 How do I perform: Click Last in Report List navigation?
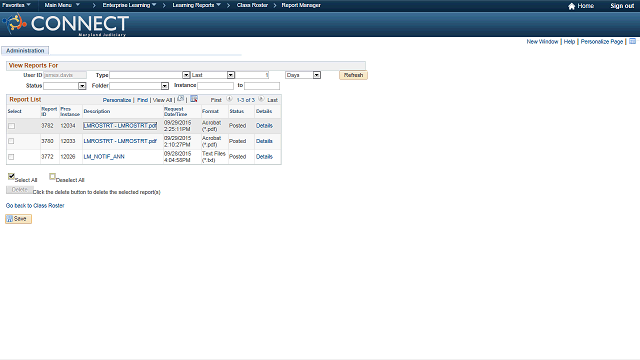click(272, 100)
